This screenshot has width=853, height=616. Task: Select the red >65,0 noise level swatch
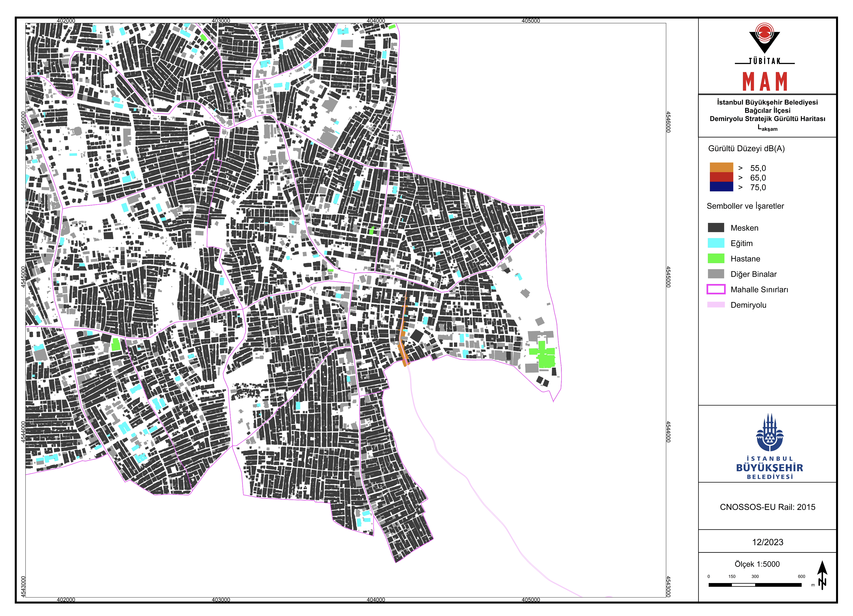pyautogui.click(x=721, y=177)
